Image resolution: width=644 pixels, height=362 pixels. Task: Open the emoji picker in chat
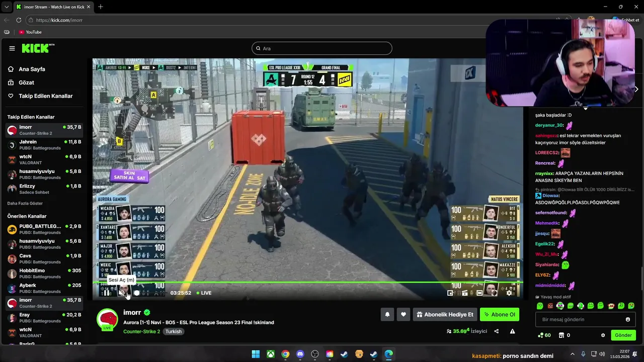tap(628, 319)
